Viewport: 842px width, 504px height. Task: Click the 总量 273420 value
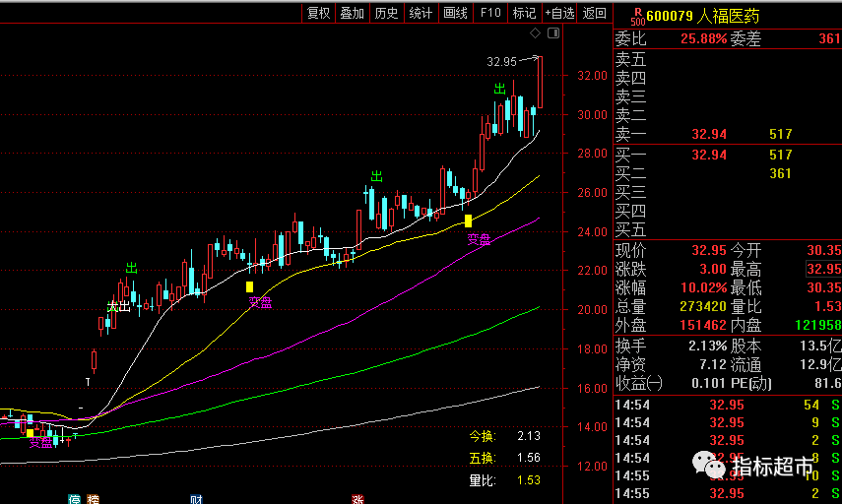[703, 306]
